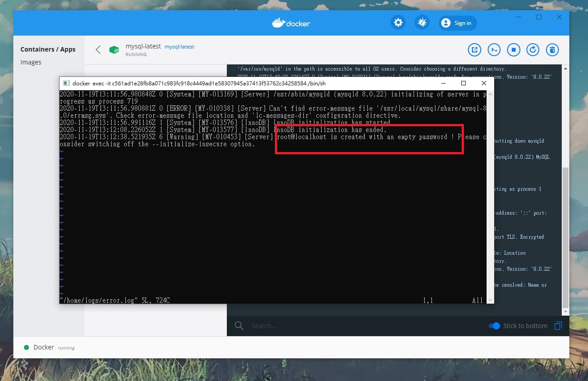Select Images in the sidebar
Image resolution: width=588 pixels, height=381 pixels.
31,62
